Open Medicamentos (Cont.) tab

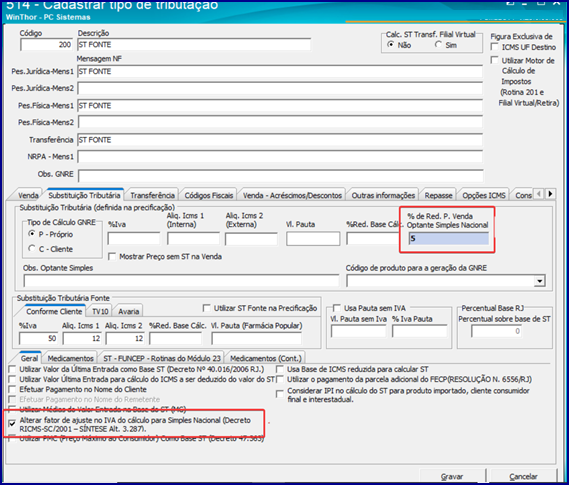point(266,358)
